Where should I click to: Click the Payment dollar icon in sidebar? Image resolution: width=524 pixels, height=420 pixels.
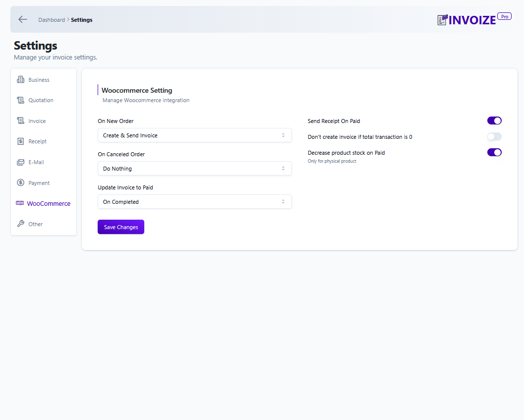(x=20, y=182)
